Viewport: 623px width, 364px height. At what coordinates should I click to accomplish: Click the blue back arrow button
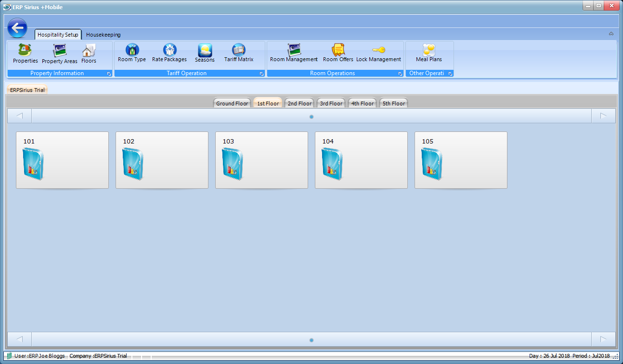pyautogui.click(x=17, y=28)
